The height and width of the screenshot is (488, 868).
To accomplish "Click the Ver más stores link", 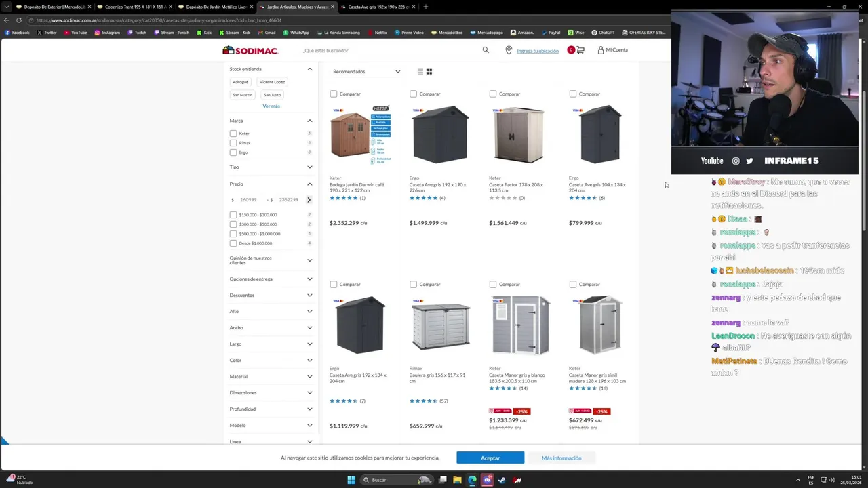I will click(x=271, y=106).
